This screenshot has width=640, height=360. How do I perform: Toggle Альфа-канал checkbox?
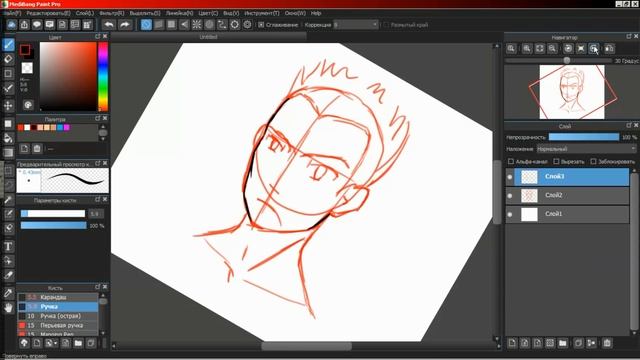click(x=511, y=162)
